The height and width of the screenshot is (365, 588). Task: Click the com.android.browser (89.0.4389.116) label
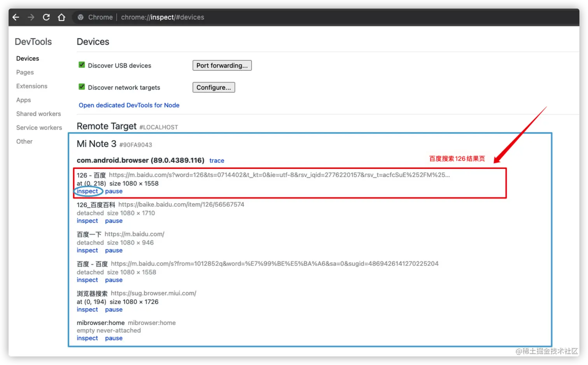coord(140,160)
